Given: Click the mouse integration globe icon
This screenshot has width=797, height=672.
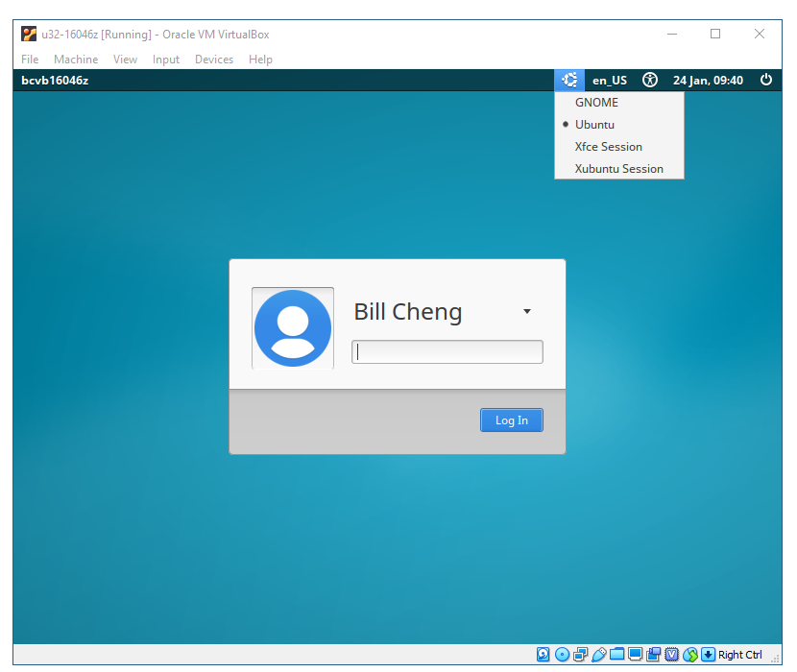Looking at the screenshot, I should [x=690, y=655].
